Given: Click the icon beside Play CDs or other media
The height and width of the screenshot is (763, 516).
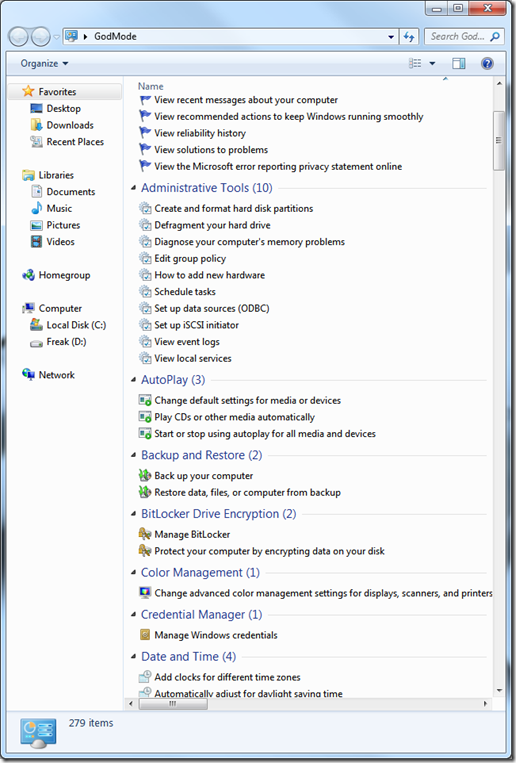Looking at the screenshot, I should (145, 417).
